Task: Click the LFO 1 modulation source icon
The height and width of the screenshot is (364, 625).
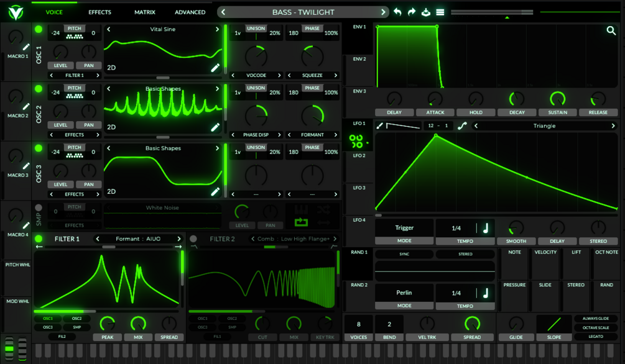Action: pos(356,141)
